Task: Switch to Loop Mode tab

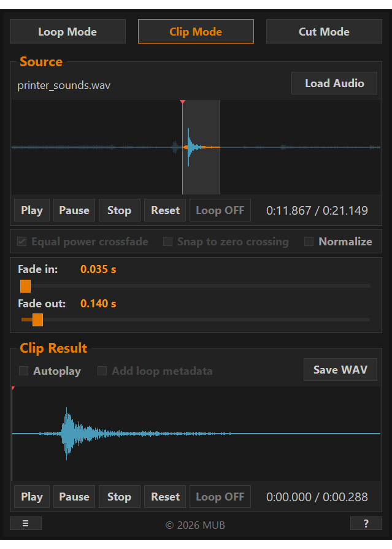Action: pos(67,31)
